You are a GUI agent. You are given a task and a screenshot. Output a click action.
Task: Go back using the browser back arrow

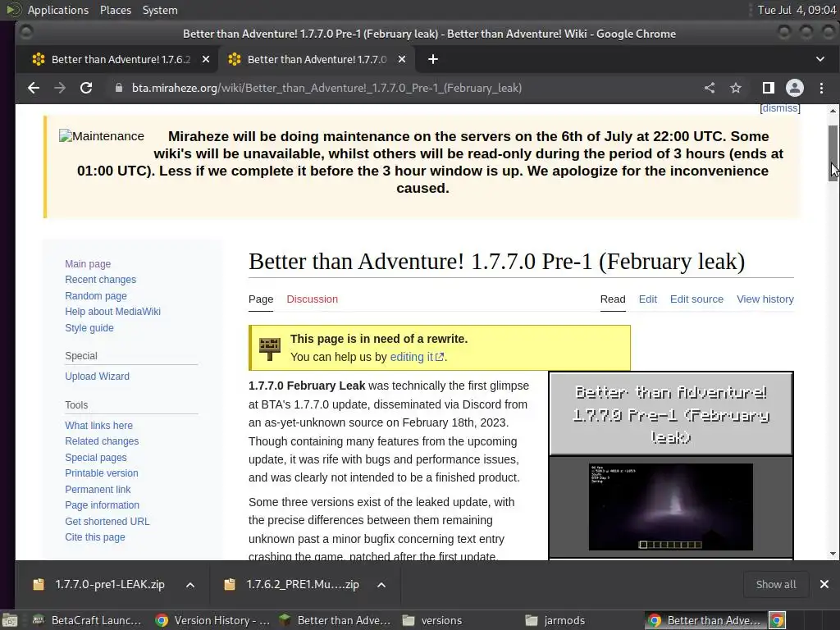[33, 88]
